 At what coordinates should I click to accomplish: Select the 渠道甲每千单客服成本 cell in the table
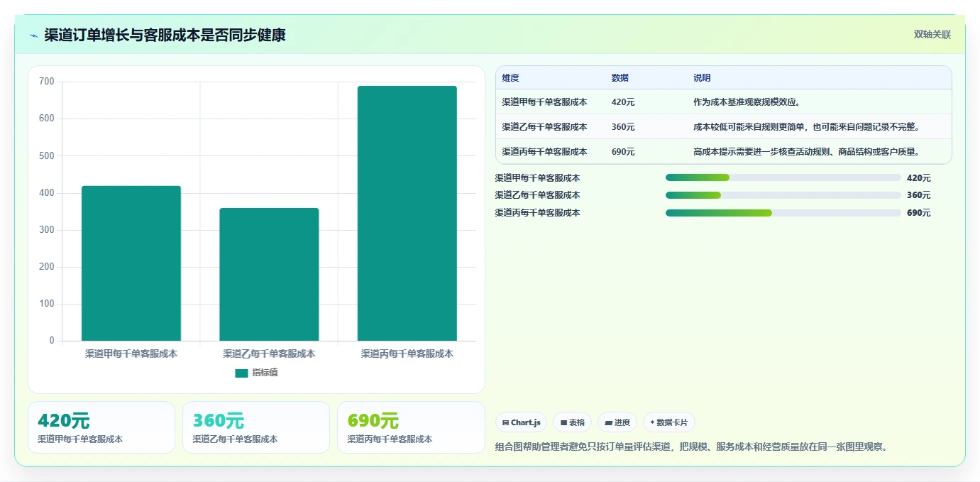(x=544, y=102)
